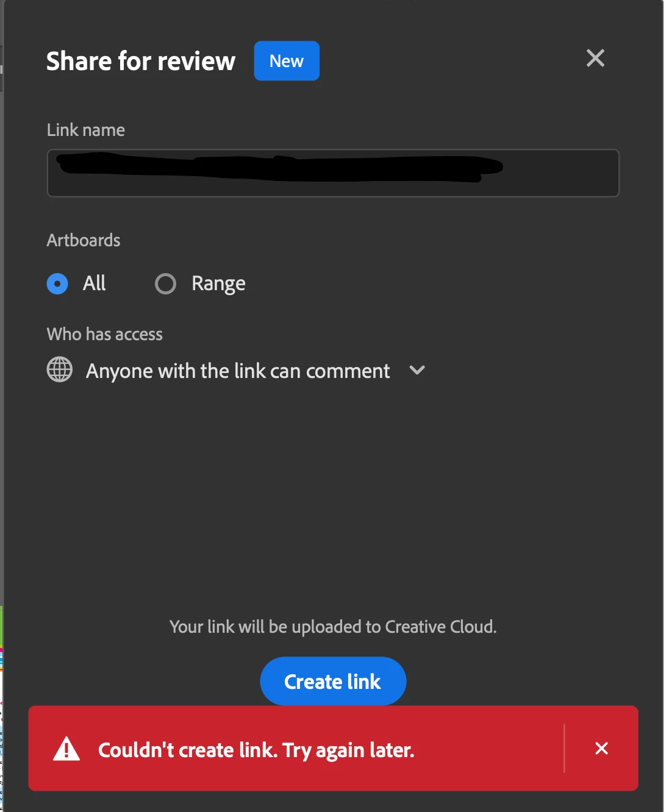Select the All artboards radio button

coord(57,283)
